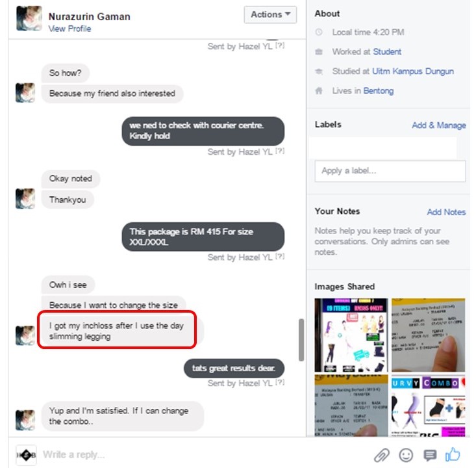Open the emoji smiley picker
This screenshot has height=468, width=476.
pyautogui.click(x=406, y=455)
